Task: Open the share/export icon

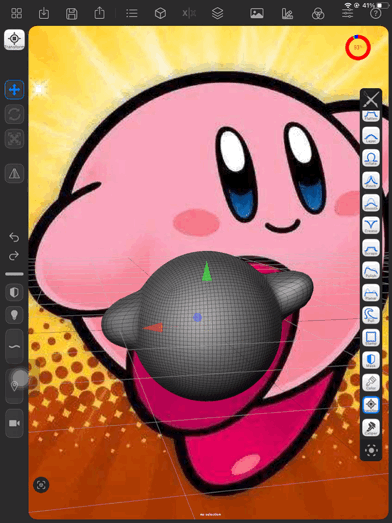Action: point(99,13)
